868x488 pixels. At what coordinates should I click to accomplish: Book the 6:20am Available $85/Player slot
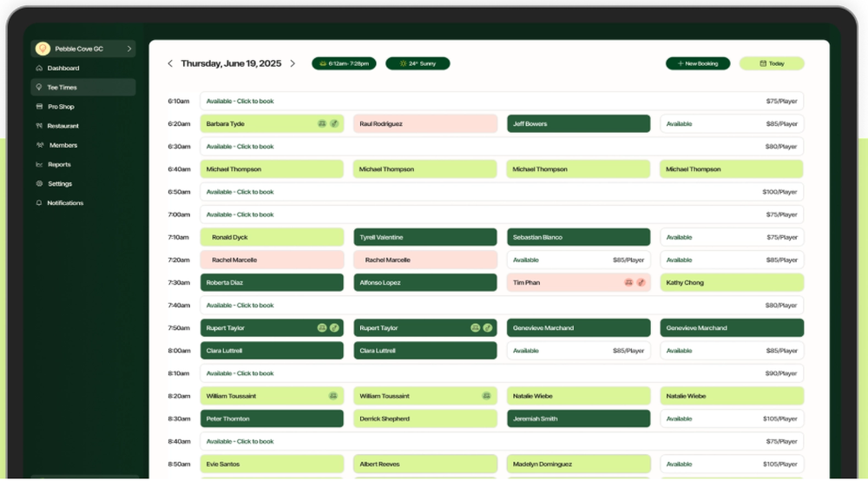[x=732, y=124]
